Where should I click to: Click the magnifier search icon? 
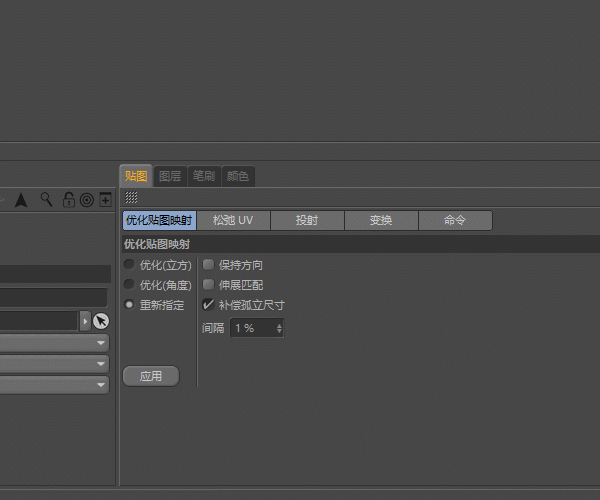click(x=46, y=200)
